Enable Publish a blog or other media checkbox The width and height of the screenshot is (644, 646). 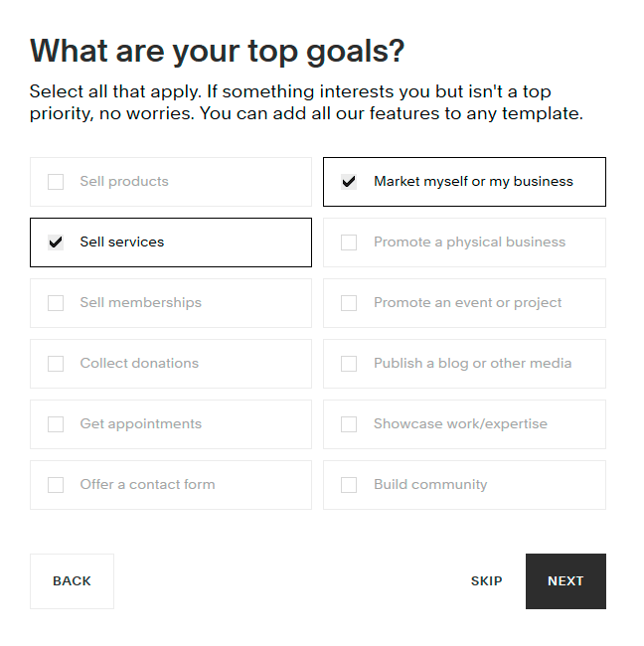click(349, 364)
